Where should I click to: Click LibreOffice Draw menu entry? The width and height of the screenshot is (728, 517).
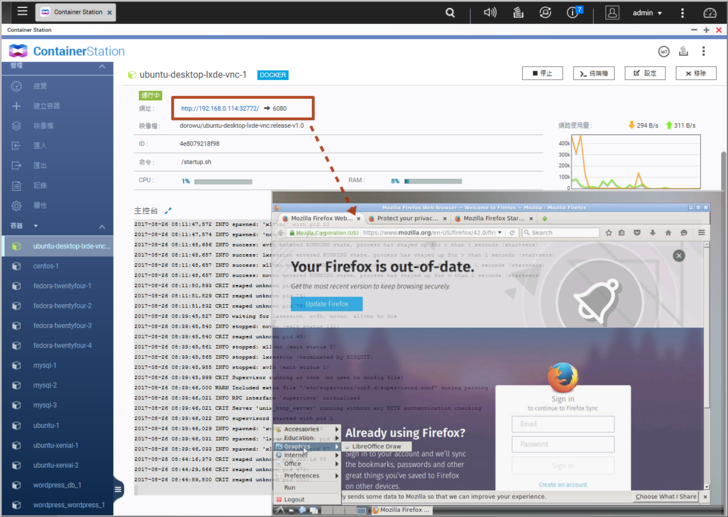[377, 446]
